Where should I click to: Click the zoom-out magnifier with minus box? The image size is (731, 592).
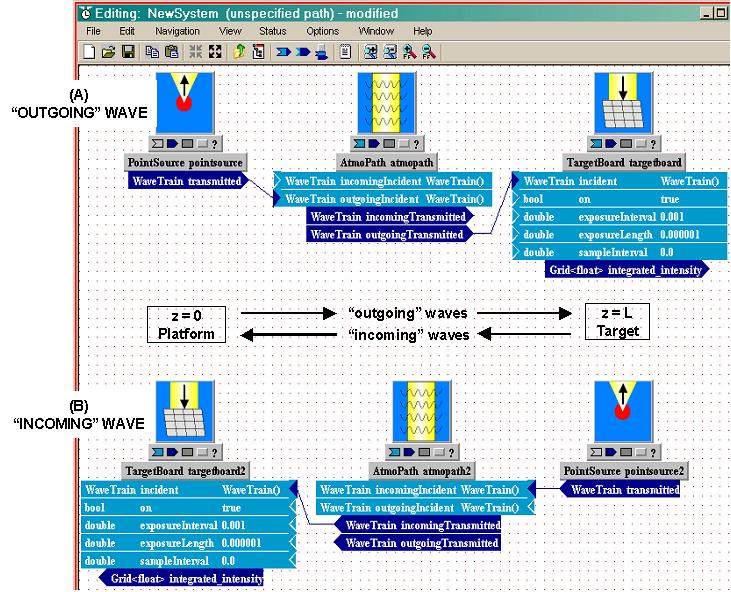pos(390,52)
